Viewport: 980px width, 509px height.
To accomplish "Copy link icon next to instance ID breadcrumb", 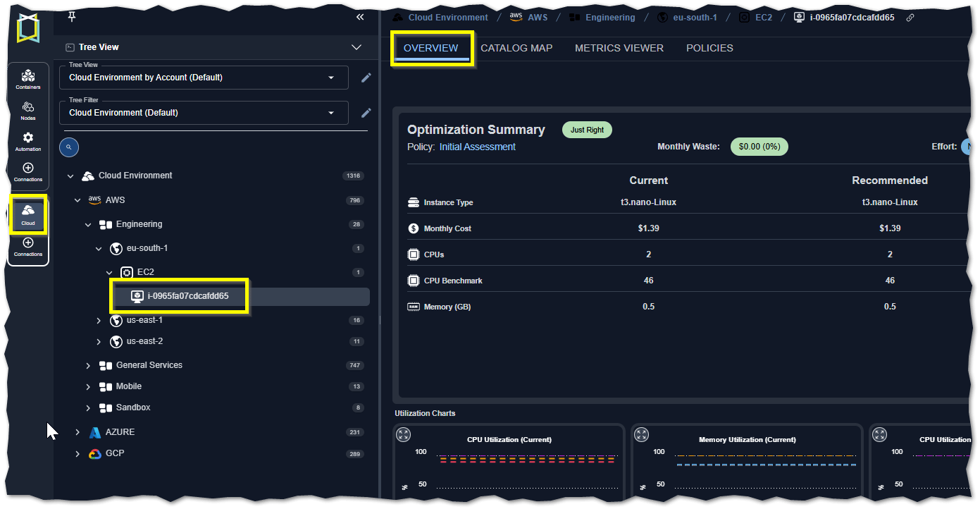I will 910,18.
